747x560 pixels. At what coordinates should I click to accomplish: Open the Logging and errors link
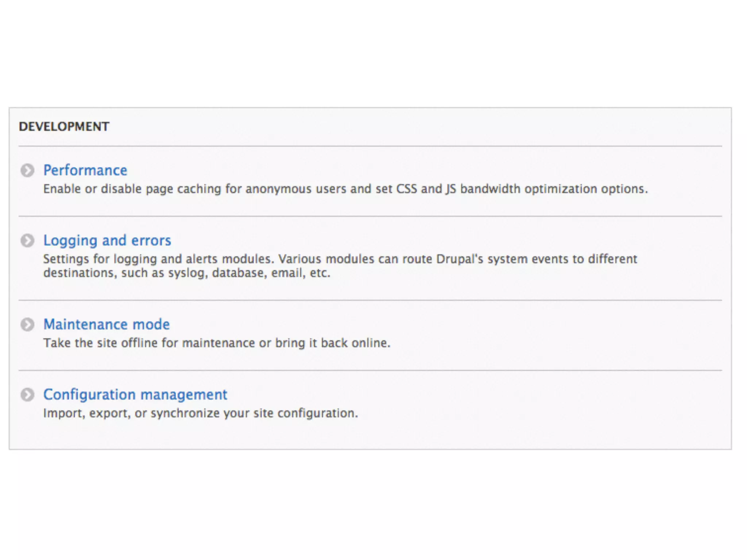coord(107,241)
